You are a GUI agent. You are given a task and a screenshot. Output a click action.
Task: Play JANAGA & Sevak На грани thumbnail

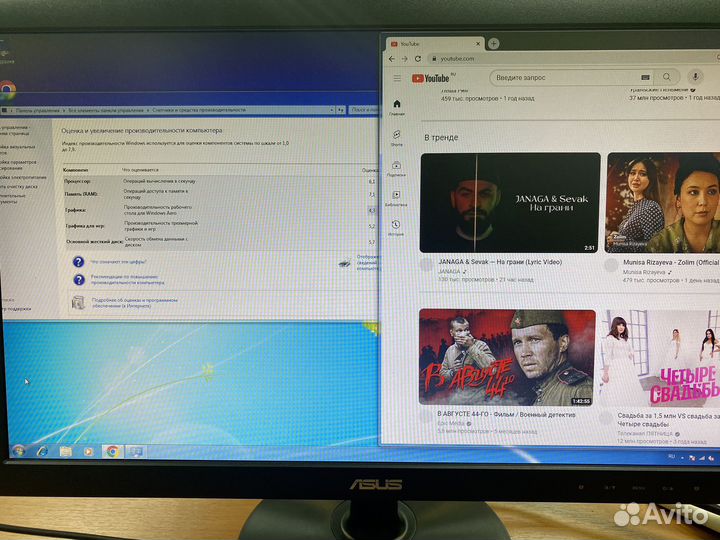click(510, 202)
